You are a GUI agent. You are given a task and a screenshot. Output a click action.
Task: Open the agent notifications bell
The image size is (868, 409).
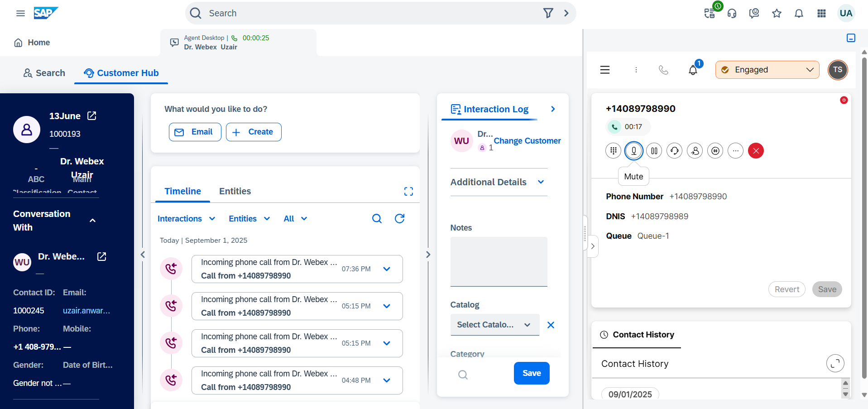(693, 70)
